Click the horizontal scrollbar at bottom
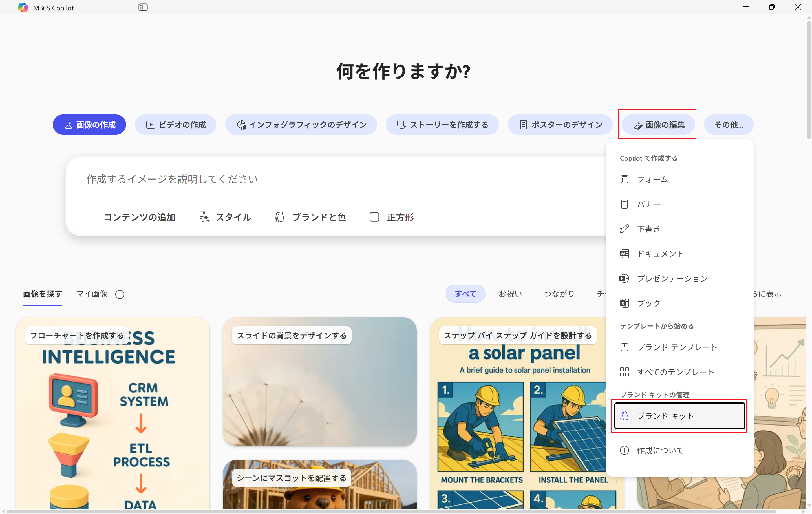The height and width of the screenshot is (514, 812). (x=391, y=511)
